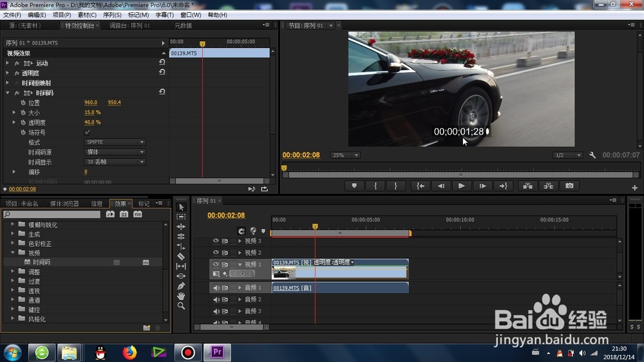Image resolution: width=644 pixels, height=362 pixels.
Task: Mute 音频 1 track speaker
Action: (216, 288)
